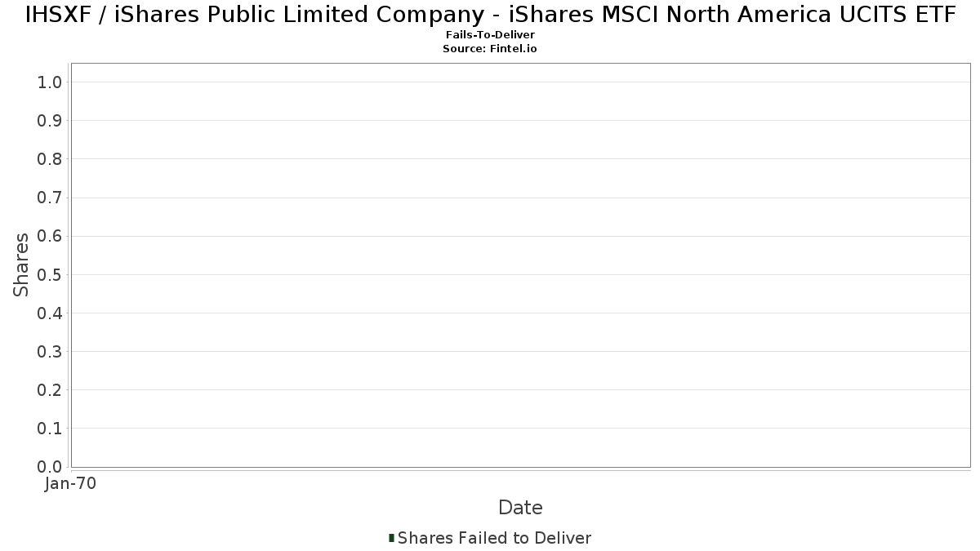This screenshot has height=551, width=980.
Task: Click the 0.2 y-axis tick label
Action: 50,390
